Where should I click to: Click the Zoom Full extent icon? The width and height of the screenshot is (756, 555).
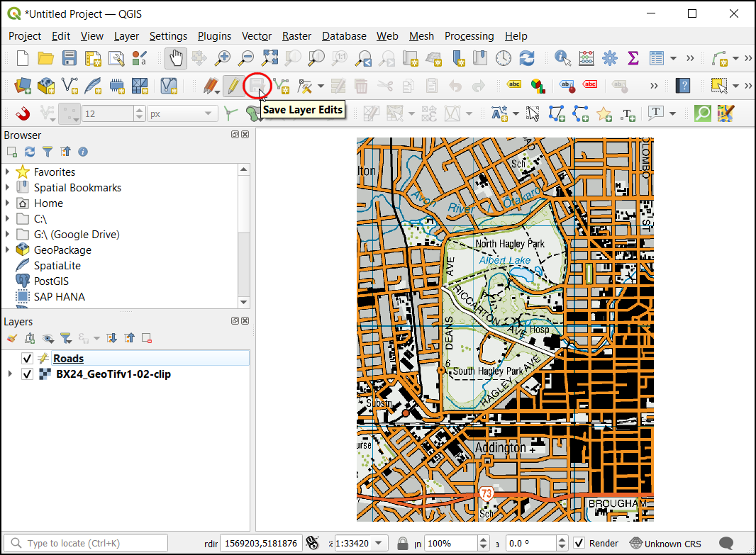[270, 58]
